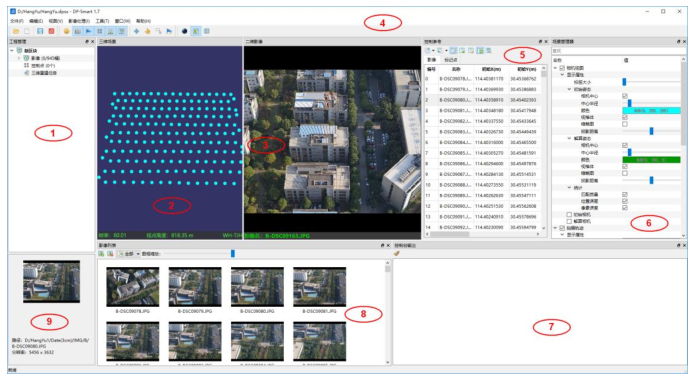Collapse the 新区块 root tree node
Screen dimensions: 695x382
click(x=12, y=51)
